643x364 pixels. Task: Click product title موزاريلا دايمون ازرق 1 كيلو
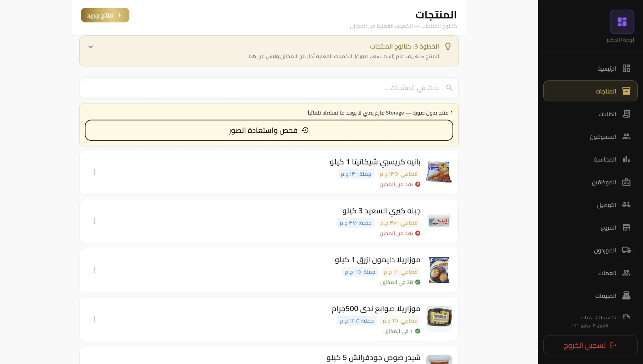(378, 260)
